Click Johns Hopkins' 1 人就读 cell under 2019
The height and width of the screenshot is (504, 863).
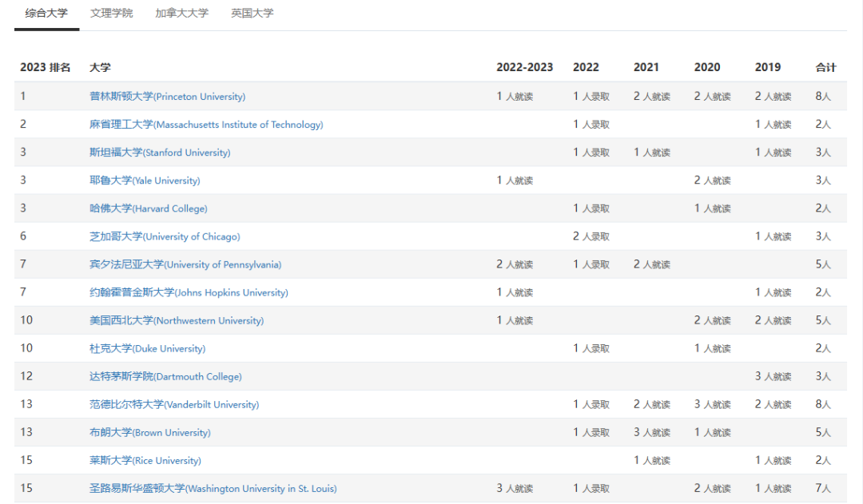pos(774,292)
